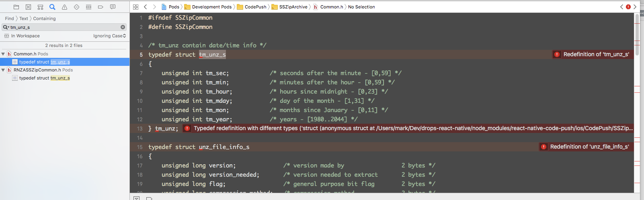Change the In Workspace search scope
Screen dimensions: 644x200
click(25, 36)
